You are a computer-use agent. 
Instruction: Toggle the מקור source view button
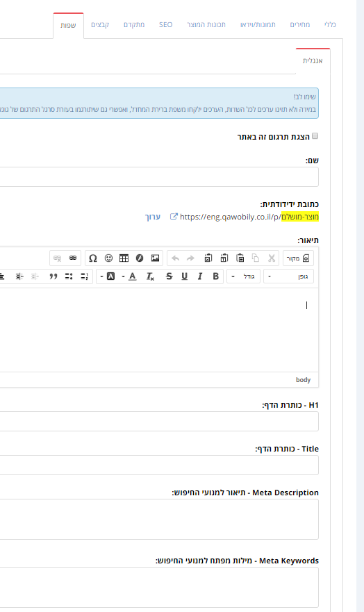(x=298, y=258)
